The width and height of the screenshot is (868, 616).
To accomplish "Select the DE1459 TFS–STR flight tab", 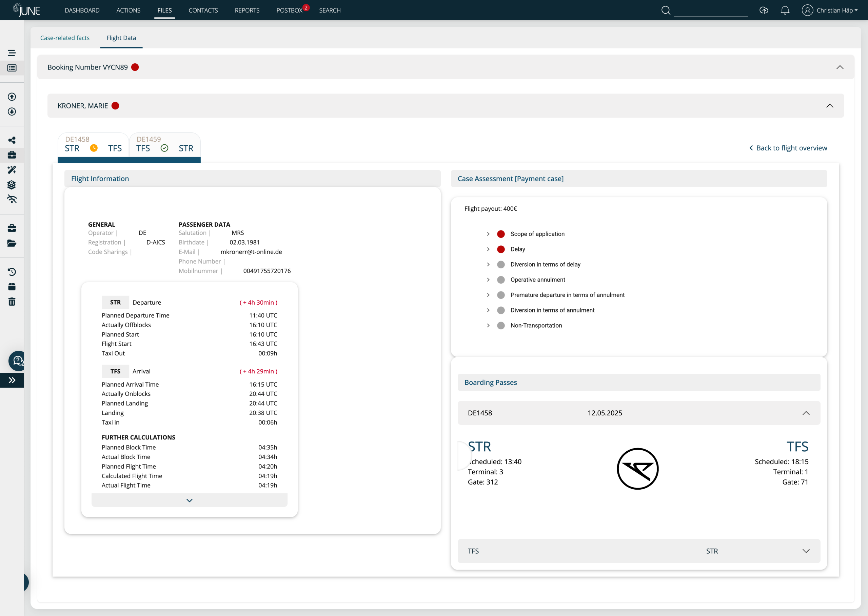I will 165,145.
